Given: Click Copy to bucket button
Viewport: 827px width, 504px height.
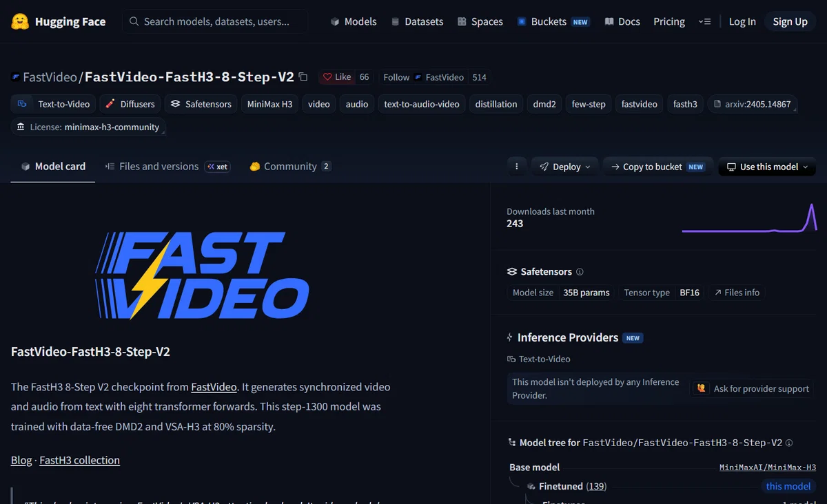Looking at the screenshot, I should pyautogui.click(x=658, y=167).
